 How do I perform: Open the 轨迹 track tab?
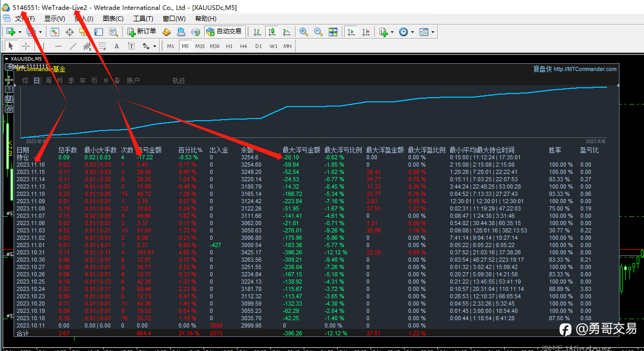pyautogui.click(x=178, y=80)
